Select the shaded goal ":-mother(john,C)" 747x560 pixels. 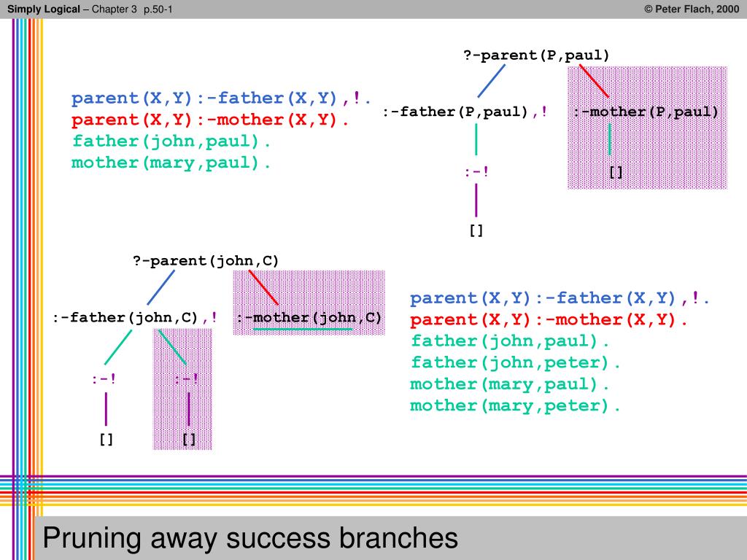[x=309, y=318]
